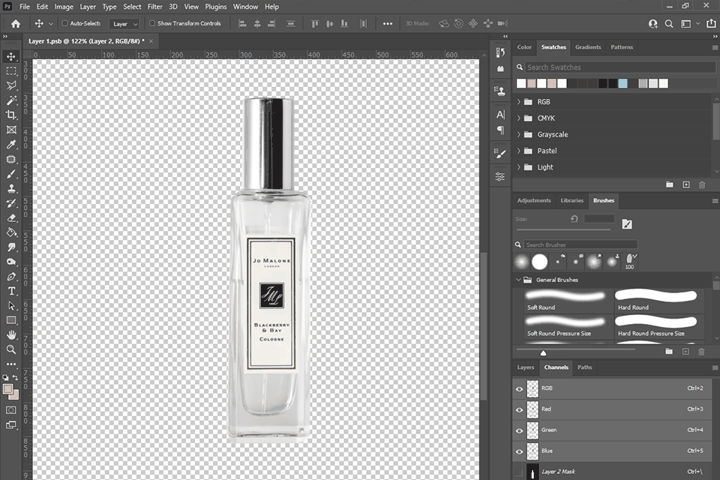
Task: Select the Soft Round brush preset
Action: pyautogui.click(x=567, y=300)
